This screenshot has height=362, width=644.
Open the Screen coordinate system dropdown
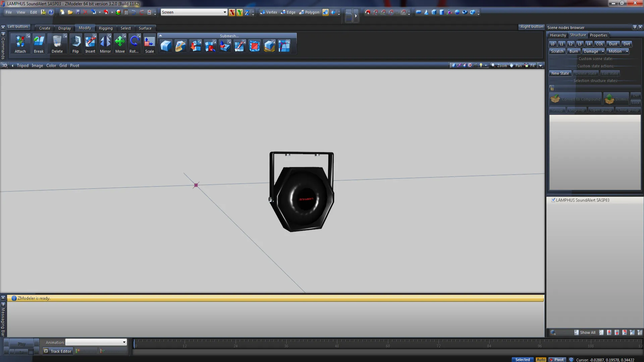(224, 12)
